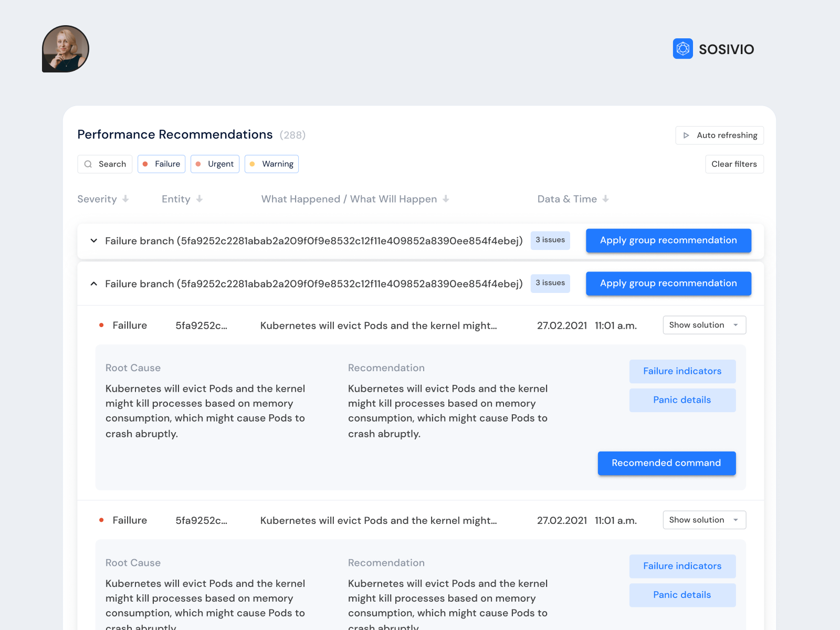The height and width of the screenshot is (630, 840).
Task: Apply group recommendation for second Failure branch
Action: click(668, 283)
